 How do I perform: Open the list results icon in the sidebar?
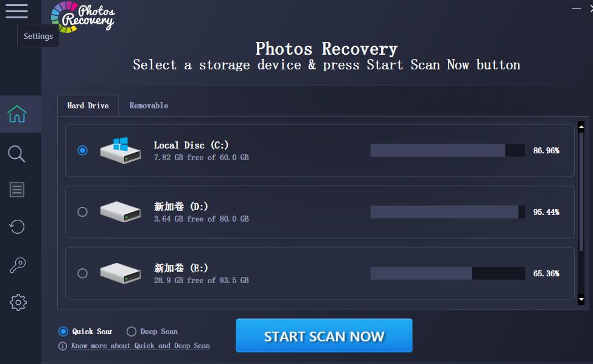pyautogui.click(x=17, y=189)
